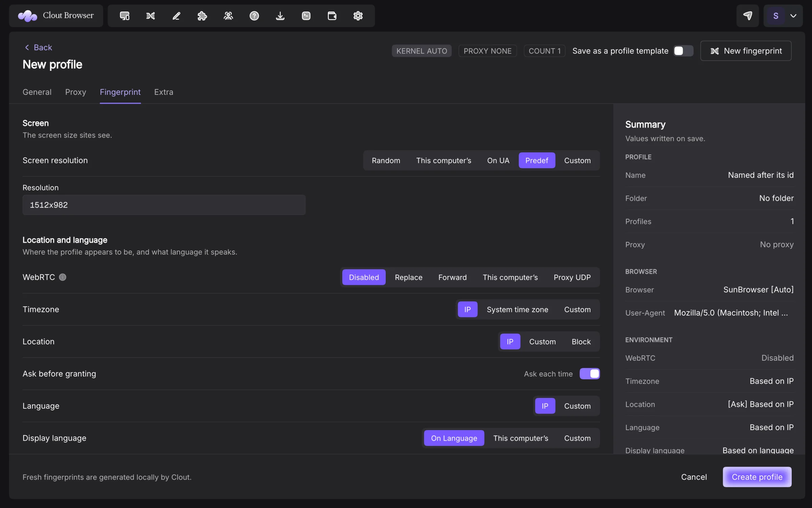Set Screen resolution to Random
The width and height of the screenshot is (812, 508).
[x=386, y=161]
